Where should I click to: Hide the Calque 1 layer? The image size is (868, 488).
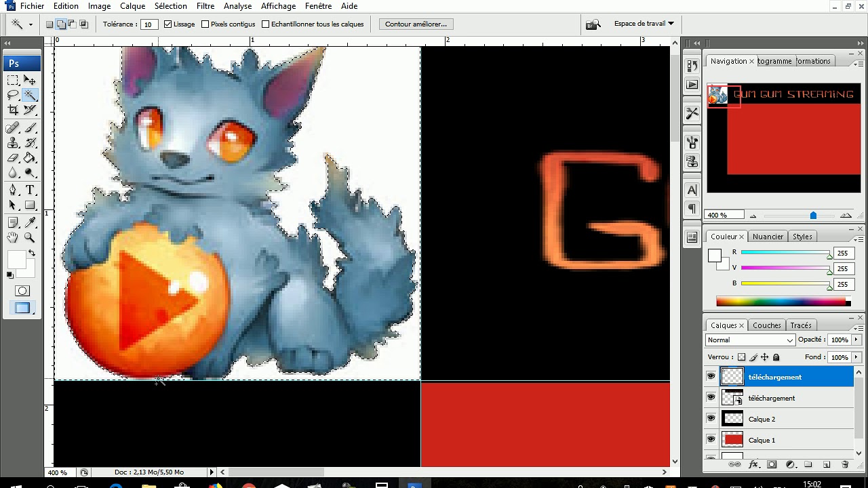pyautogui.click(x=711, y=440)
